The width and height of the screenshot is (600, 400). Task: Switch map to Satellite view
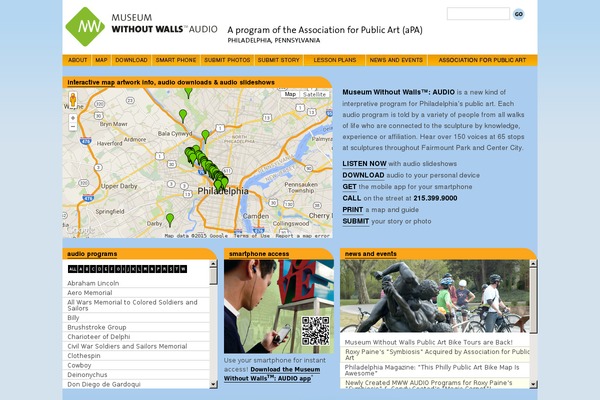click(x=314, y=94)
